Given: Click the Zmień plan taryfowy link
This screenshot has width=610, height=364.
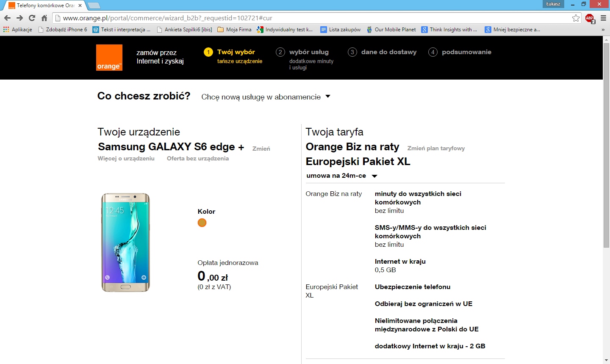Looking at the screenshot, I should [x=436, y=148].
